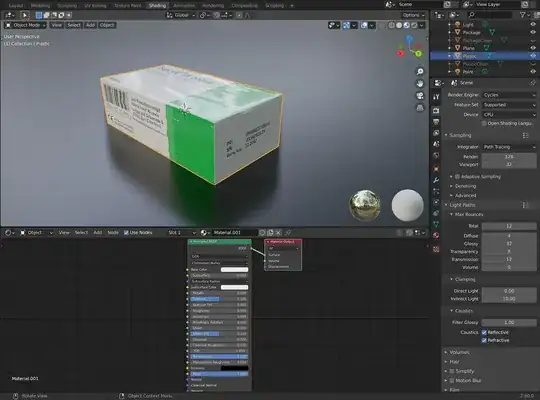
Task: Open the Object properties tab
Action: 436,169
